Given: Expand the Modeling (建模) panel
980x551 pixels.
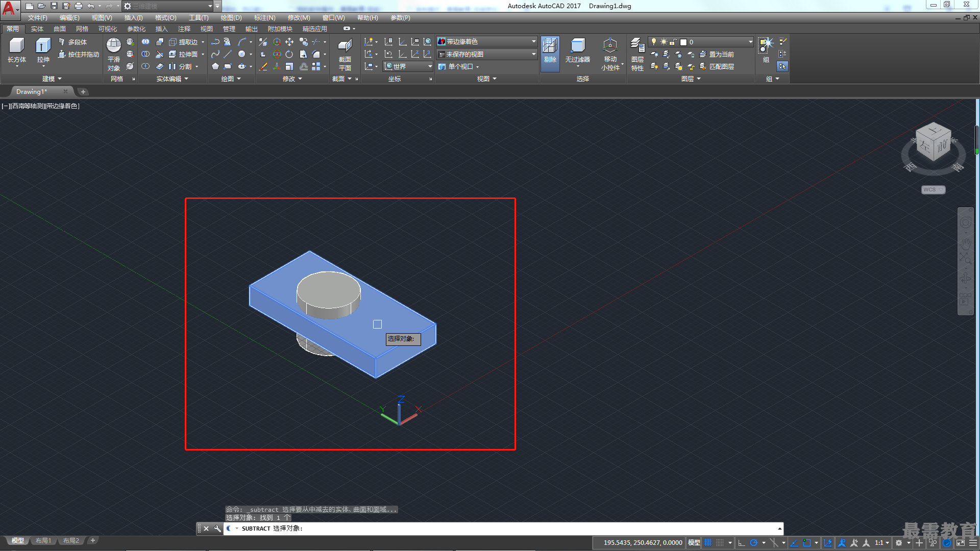Looking at the screenshot, I should click(52, 79).
